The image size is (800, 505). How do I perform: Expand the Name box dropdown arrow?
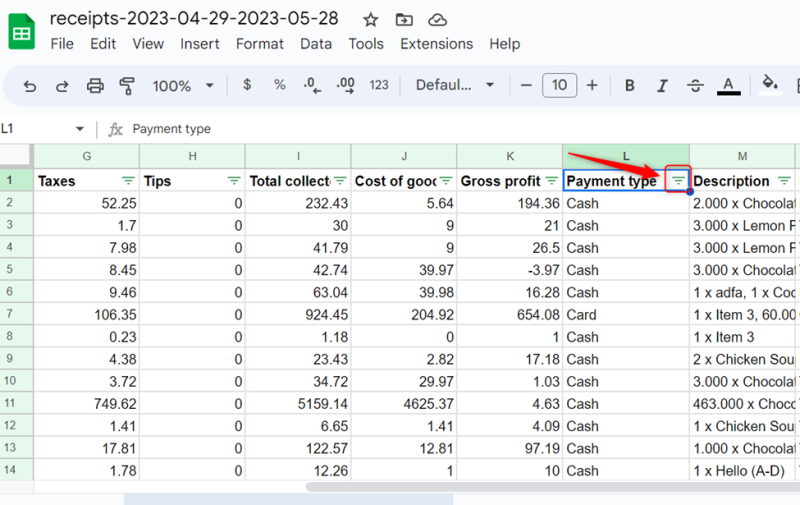tap(80, 129)
